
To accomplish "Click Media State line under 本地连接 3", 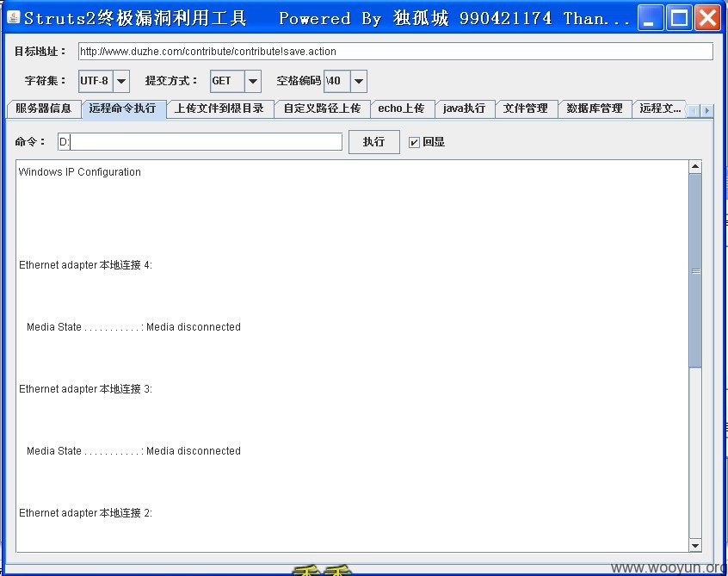I will tap(133, 451).
